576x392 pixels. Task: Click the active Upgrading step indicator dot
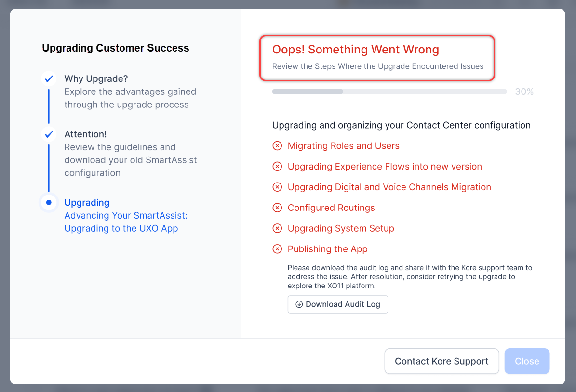49,203
